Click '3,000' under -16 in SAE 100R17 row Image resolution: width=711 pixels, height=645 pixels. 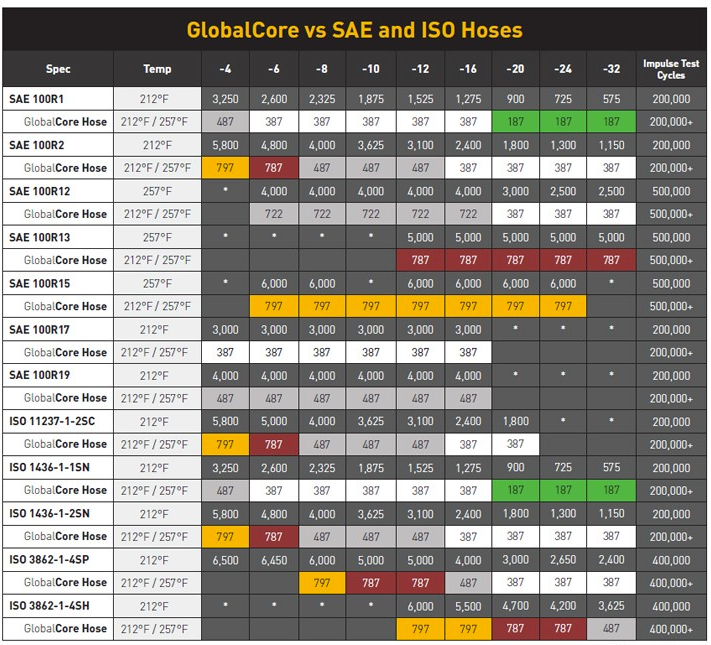[468, 329]
